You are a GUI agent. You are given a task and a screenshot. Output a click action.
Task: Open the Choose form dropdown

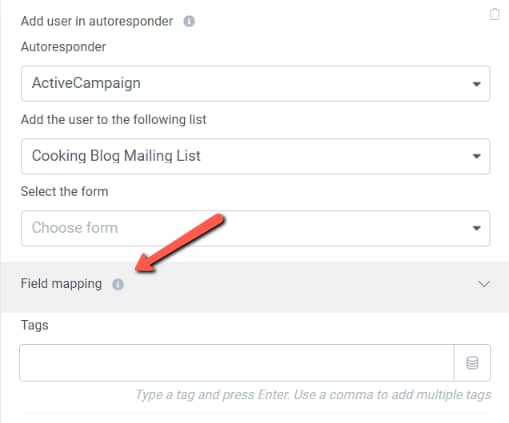click(x=255, y=228)
